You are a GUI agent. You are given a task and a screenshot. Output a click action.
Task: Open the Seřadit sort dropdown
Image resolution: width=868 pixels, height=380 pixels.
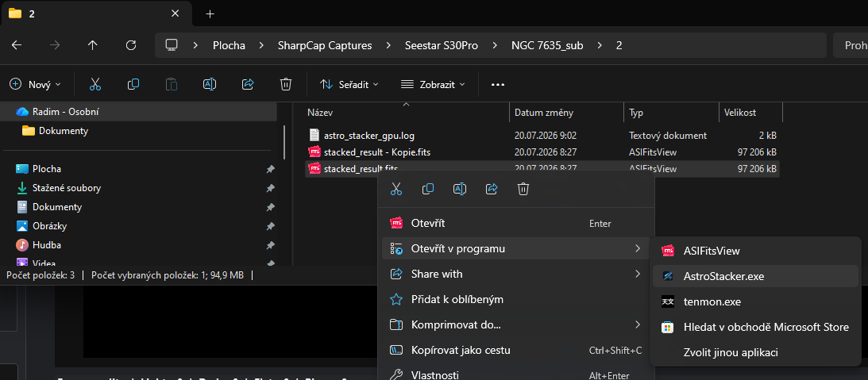pos(349,84)
